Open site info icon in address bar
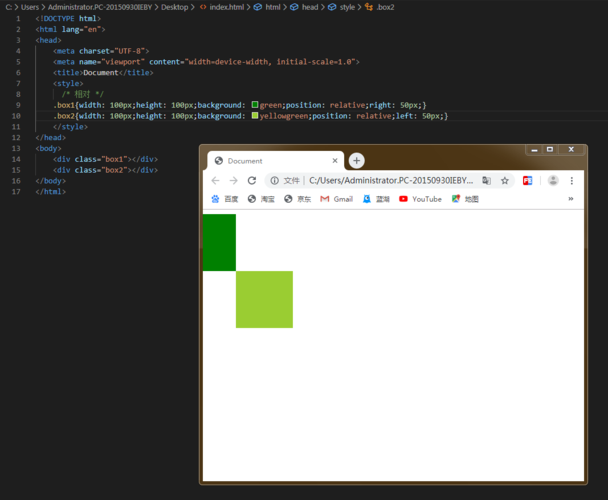The width and height of the screenshot is (608, 500). [x=275, y=180]
